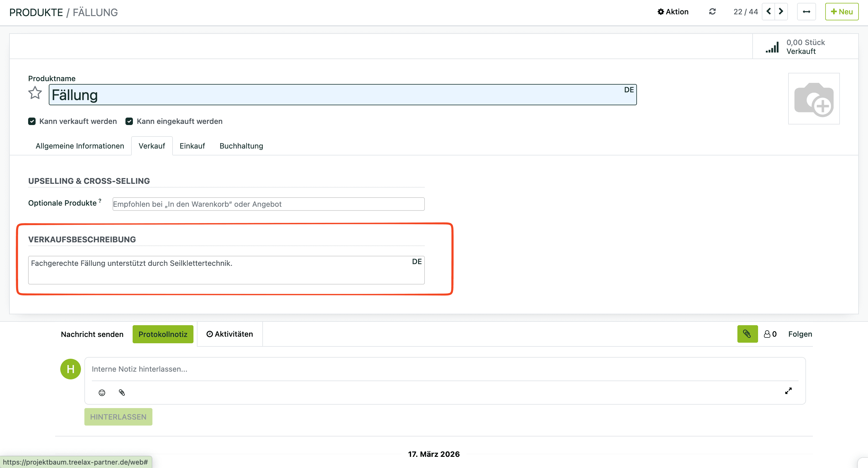Open the Aktion dropdown menu

tap(673, 12)
